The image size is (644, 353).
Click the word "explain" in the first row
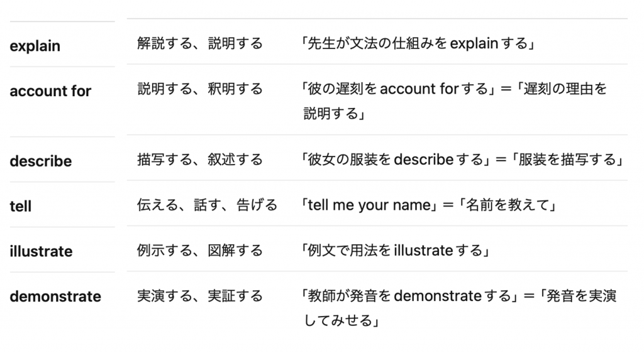(x=35, y=46)
